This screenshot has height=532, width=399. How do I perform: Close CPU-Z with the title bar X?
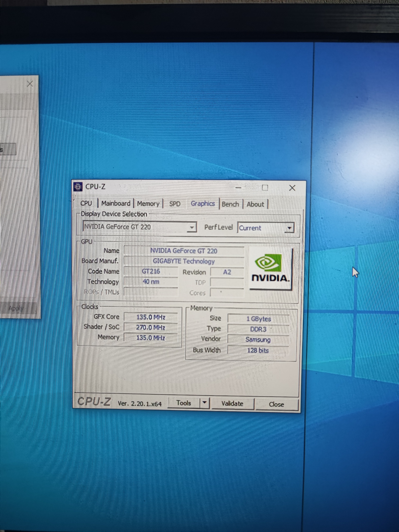coord(292,188)
